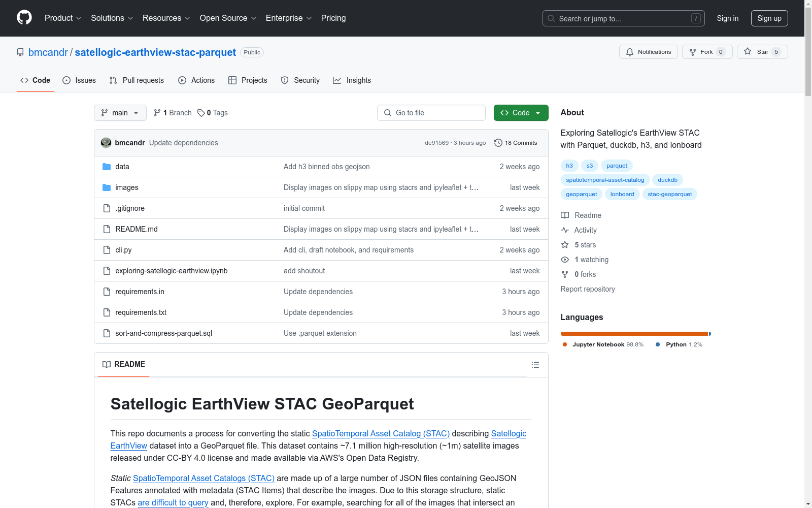Click the fork icon beside 0 forks
812x508 pixels.
pyautogui.click(x=565, y=274)
